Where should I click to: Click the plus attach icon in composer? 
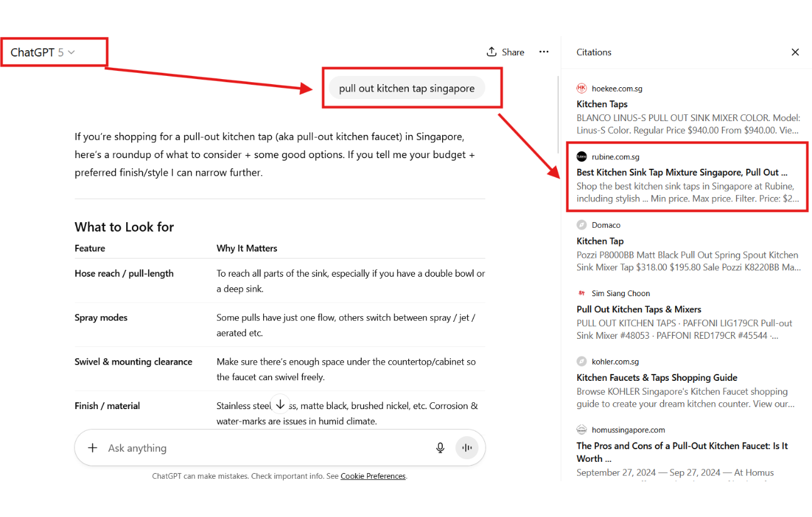92,448
